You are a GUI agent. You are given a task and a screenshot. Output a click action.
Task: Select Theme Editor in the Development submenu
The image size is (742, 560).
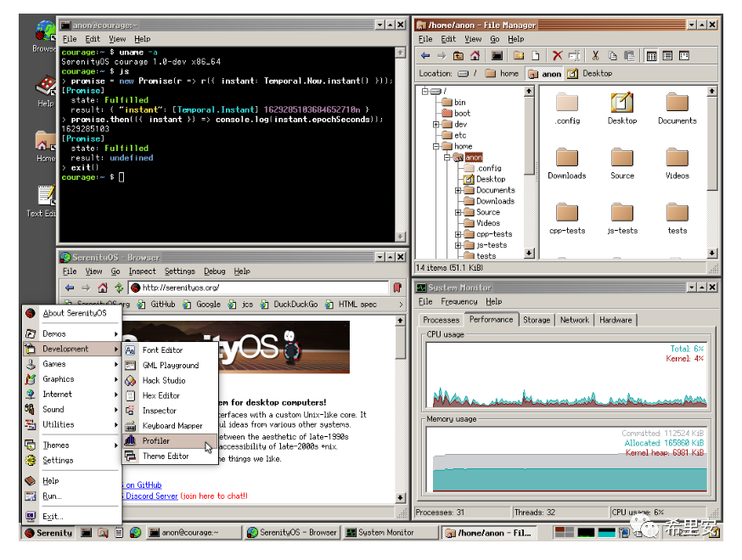tap(170, 456)
